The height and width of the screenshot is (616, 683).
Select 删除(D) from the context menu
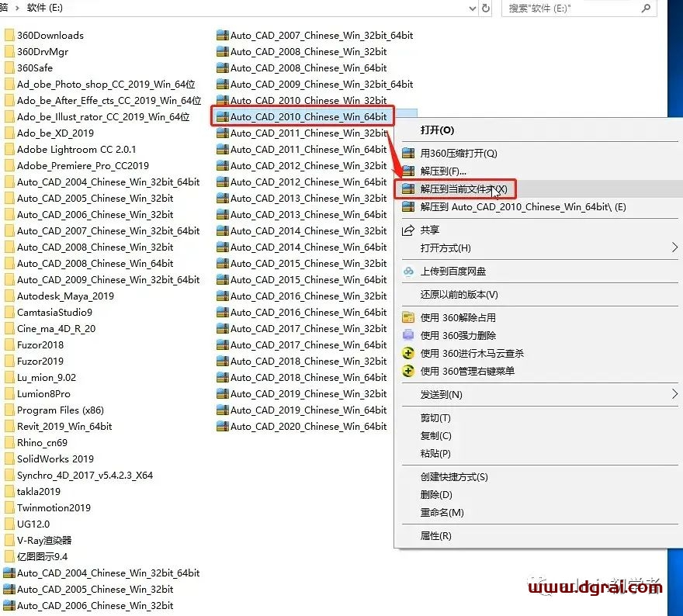click(436, 494)
